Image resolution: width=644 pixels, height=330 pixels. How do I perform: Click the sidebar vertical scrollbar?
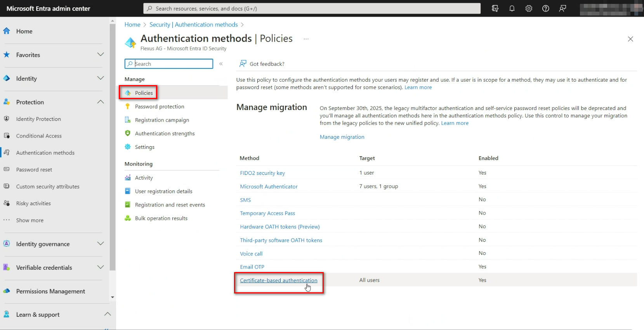(x=113, y=147)
